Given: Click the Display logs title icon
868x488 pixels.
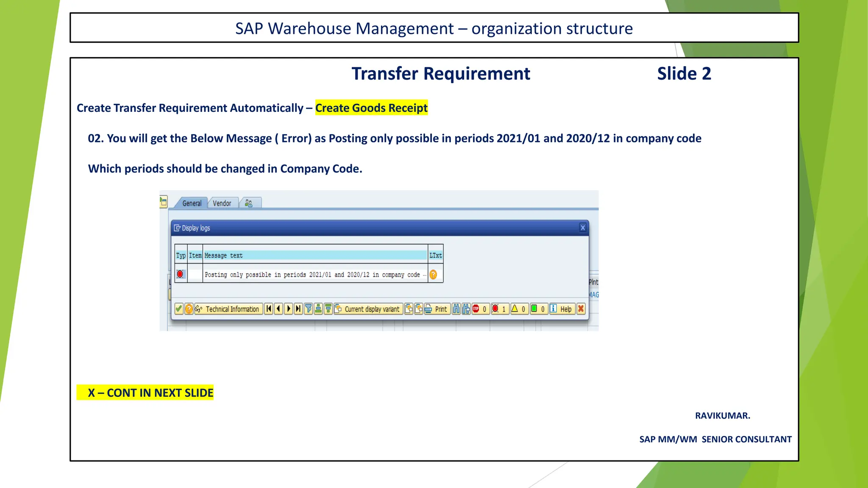Looking at the screenshot, I should point(177,228).
